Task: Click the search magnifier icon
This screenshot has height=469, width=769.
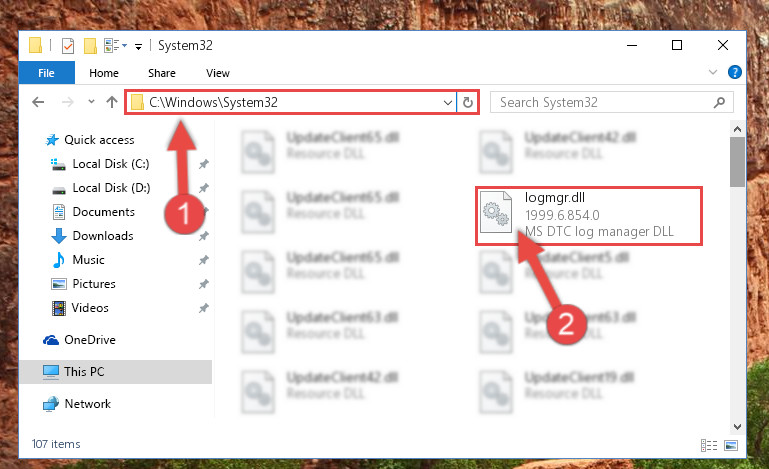Action: pos(719,102)
